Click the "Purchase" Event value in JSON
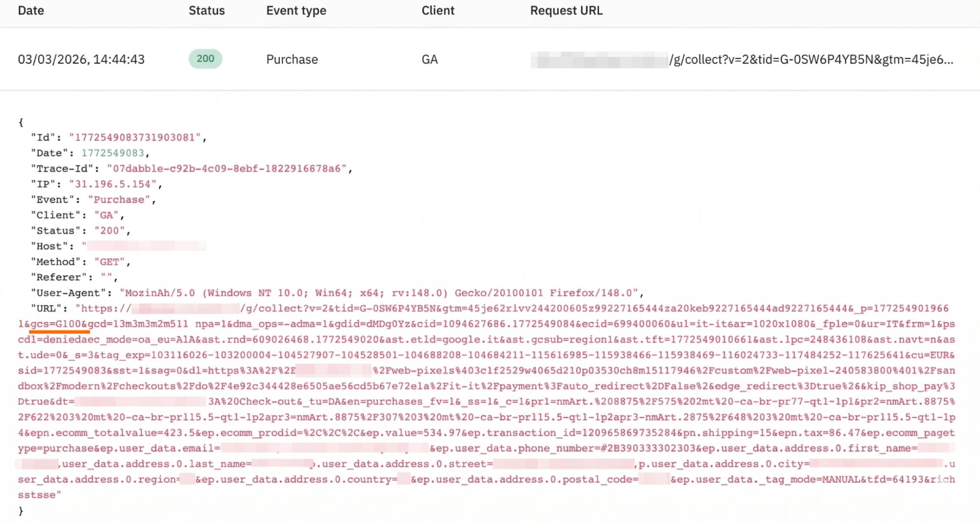 click(x=119, y=200)
